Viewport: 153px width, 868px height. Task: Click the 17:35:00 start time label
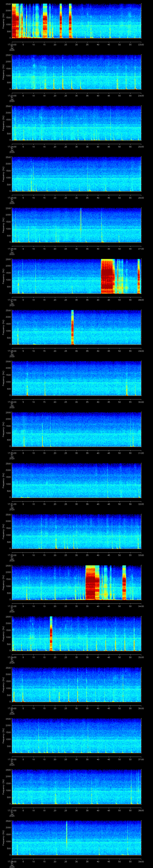pos(12,708)
